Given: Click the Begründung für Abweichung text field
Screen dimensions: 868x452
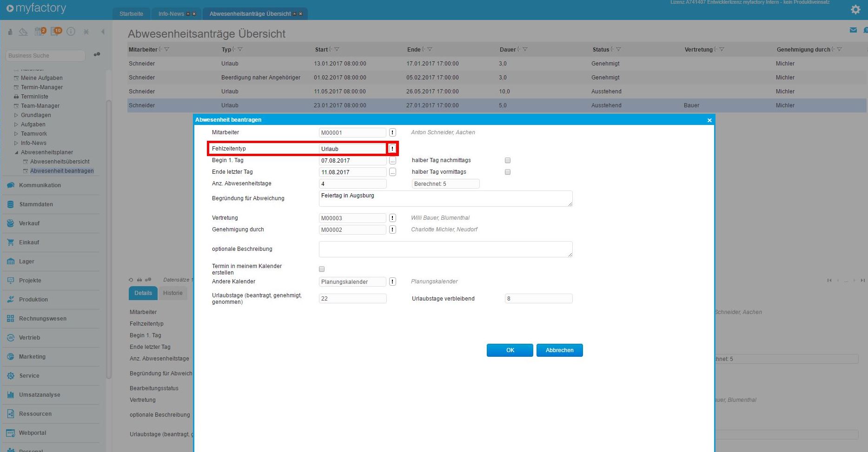Looking at the screenshot, I should [445, 198].
